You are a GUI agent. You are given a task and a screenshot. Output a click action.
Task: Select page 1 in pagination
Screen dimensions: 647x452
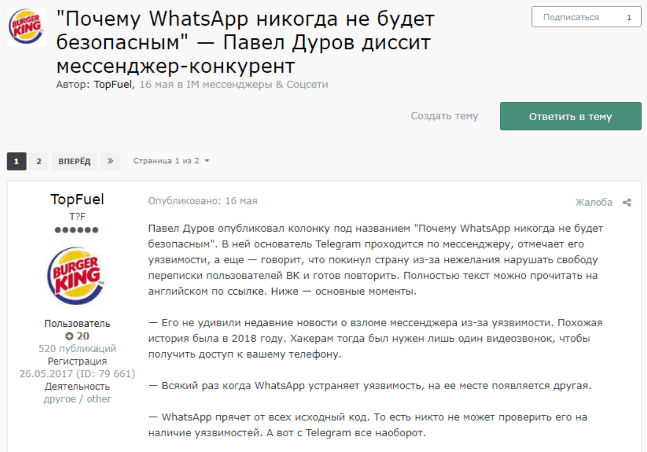click(17, 161)
